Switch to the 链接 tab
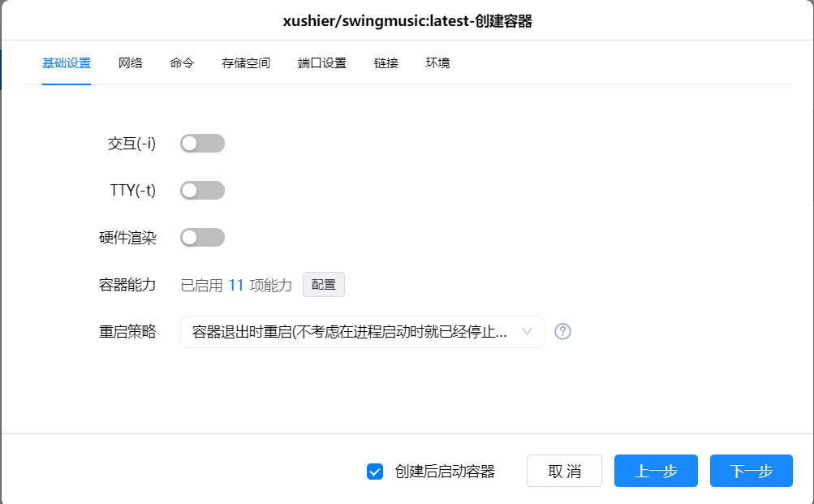Viewport: 814px width, 504px height. [386, 63]
